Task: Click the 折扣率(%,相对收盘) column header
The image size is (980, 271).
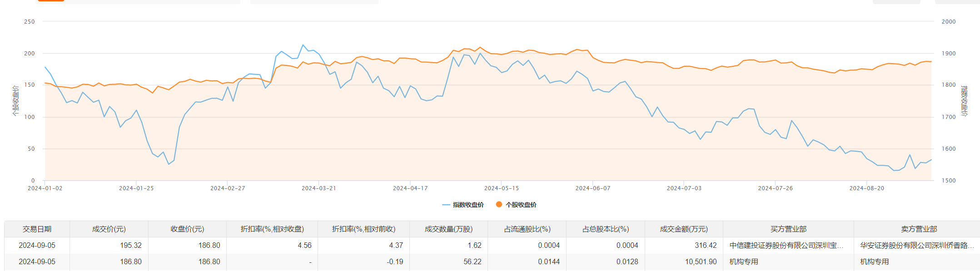Action: [x=272, y=229]
